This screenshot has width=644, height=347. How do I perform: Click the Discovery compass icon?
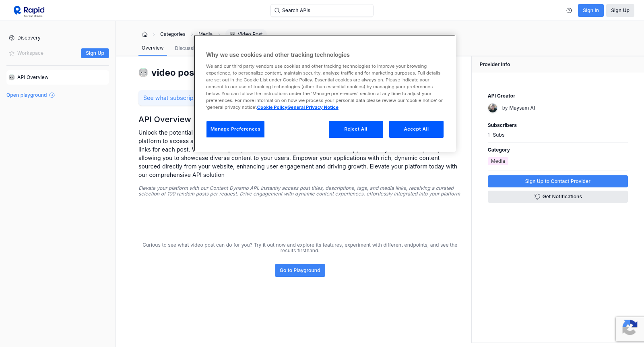point(12,38)
